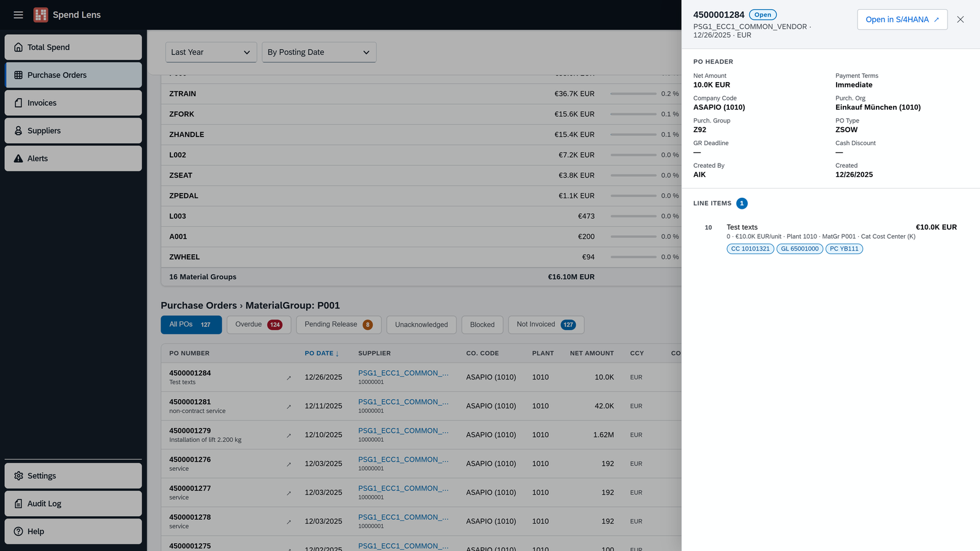Click the ZFORK share progress bar

[x=633, y=114]
